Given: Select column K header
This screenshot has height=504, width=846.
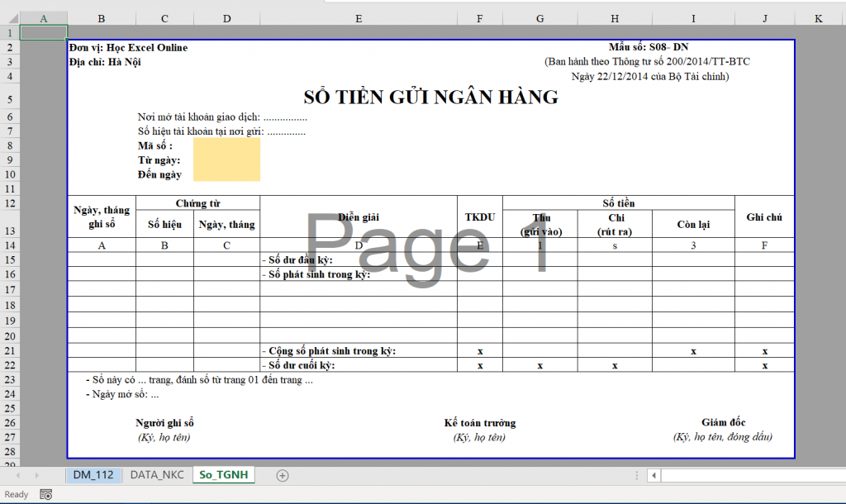Looking at the screenshot, I should (x=818, y=18).
